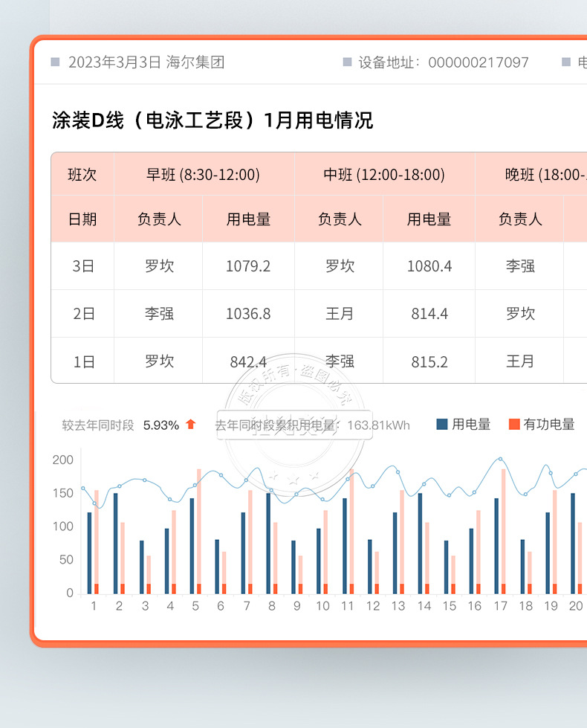Click the gray square icon before 2023年3月3日
Image resolution: width=587 pixels, height=728 pixels.
pos(55,62)
